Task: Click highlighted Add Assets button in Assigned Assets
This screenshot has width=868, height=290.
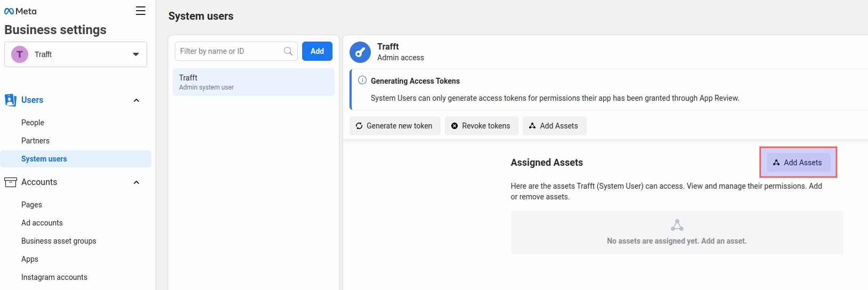Action: [x=798, y=163]
